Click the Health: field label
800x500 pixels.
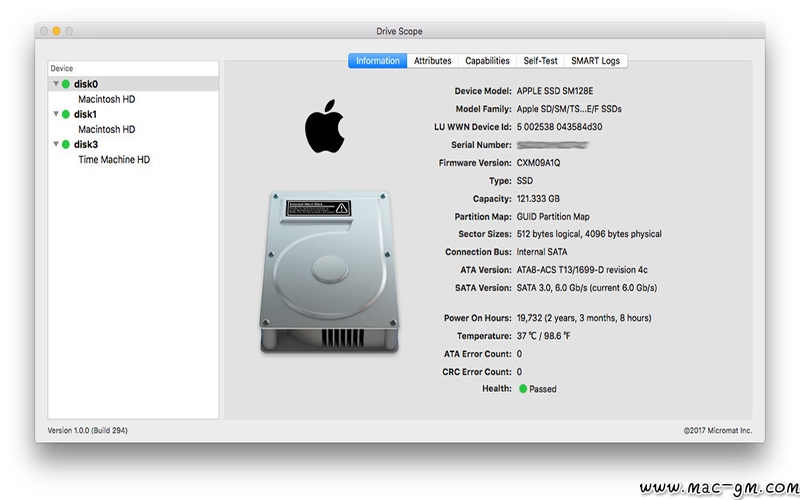[496, 388]
